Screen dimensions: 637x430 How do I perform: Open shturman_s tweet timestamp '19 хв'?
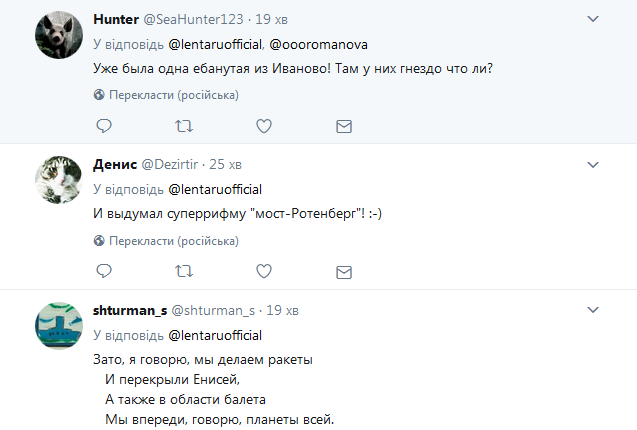[283, 309]
